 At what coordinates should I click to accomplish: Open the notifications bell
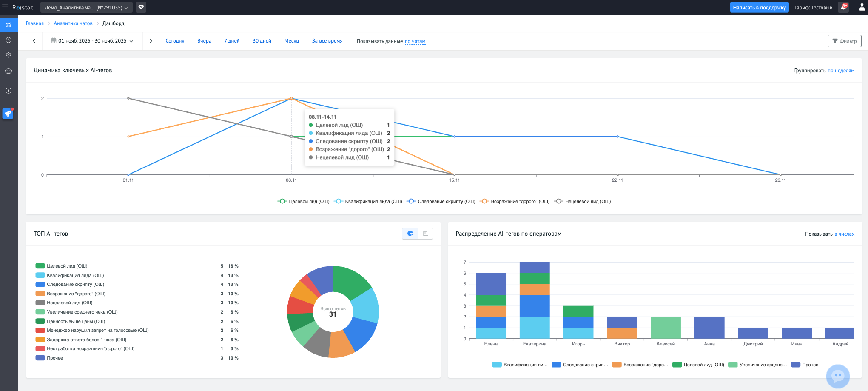843,7
